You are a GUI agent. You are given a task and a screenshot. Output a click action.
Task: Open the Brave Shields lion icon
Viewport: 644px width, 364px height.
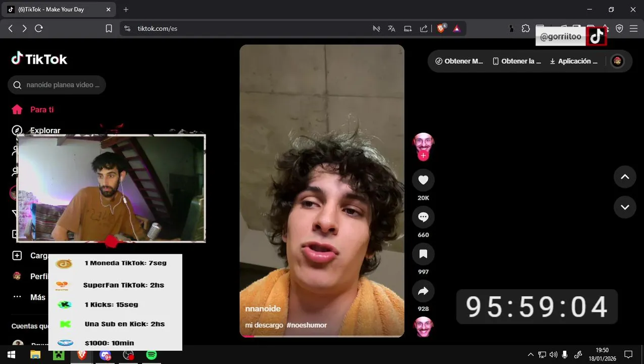(x=441, y=29)
